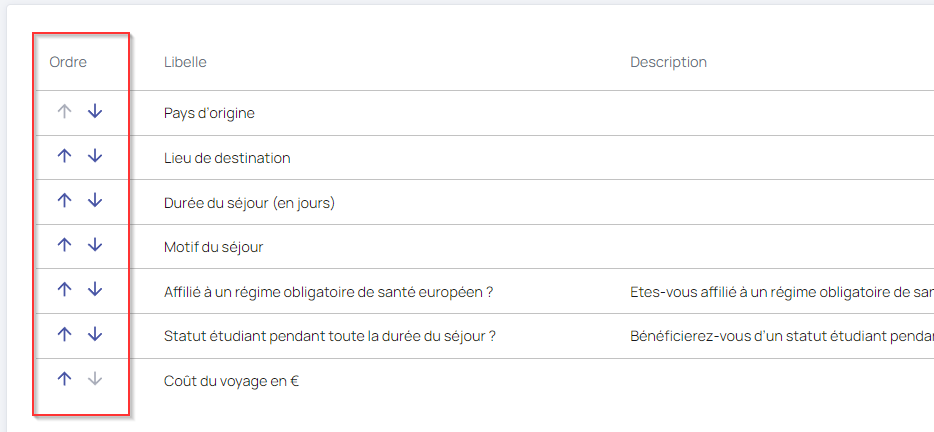Viewport: 934px width, 432px height.
Task: Click the 'Ordre' column header
Action: coord(68,62)
